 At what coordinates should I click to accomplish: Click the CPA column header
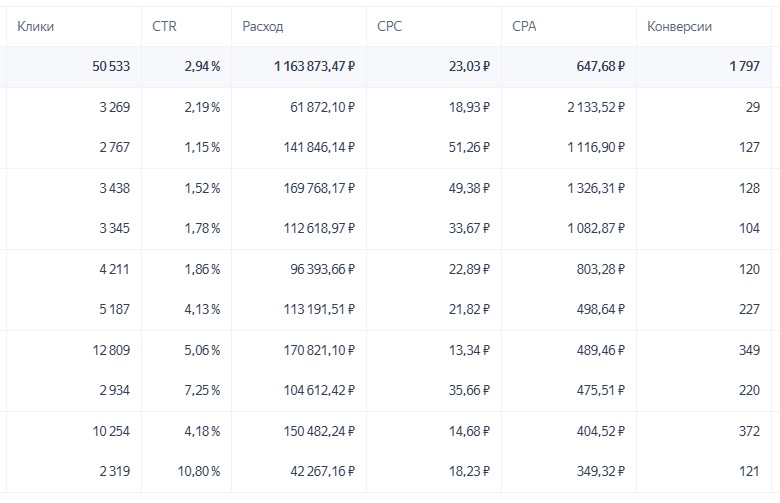[524, 26]
